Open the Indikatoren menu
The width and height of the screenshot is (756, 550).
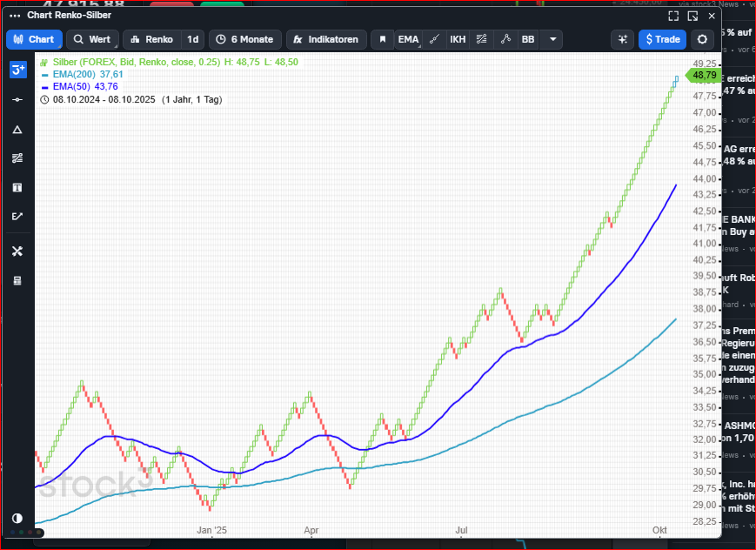point(326,39)
